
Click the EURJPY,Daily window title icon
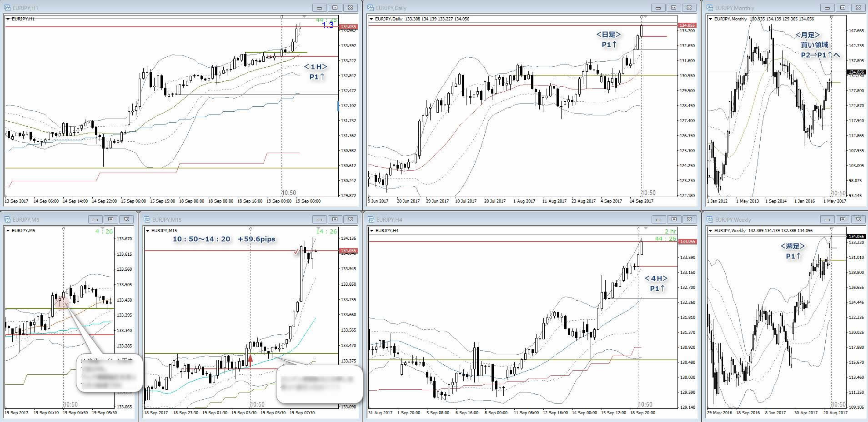click(x=371, y=8)
